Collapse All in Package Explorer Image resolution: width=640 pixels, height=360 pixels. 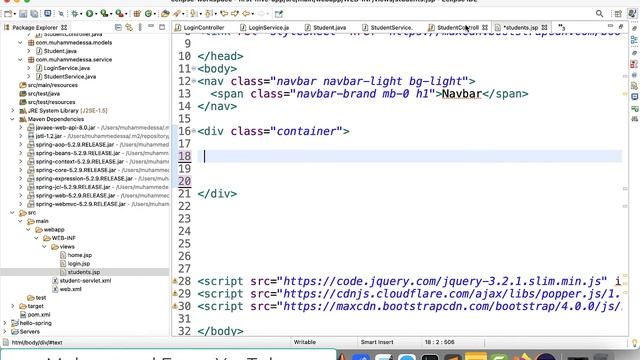(118, 27)
